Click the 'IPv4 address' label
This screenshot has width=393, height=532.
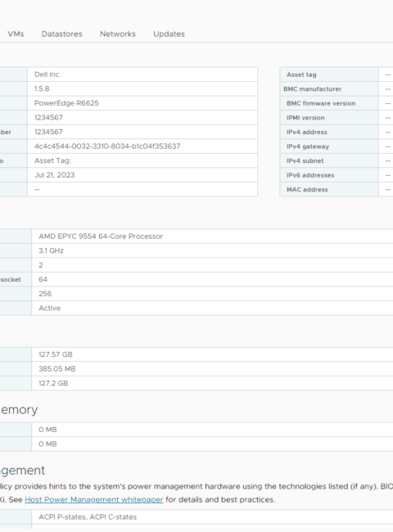coord(307,132)
